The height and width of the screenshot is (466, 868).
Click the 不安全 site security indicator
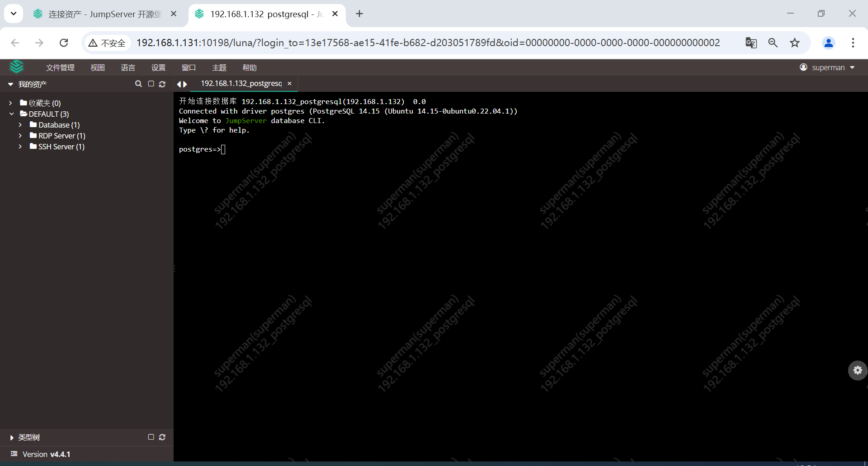click(107, 43)
